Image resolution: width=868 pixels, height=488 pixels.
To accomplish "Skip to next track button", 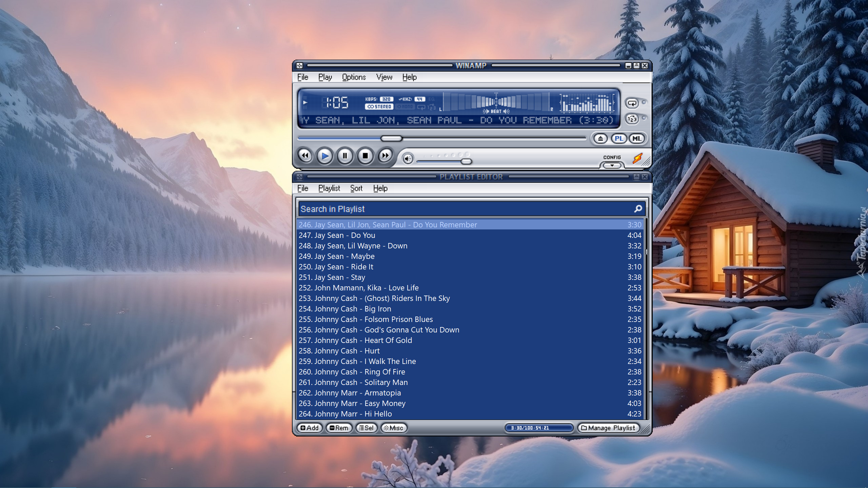I will tap(385, 156).
